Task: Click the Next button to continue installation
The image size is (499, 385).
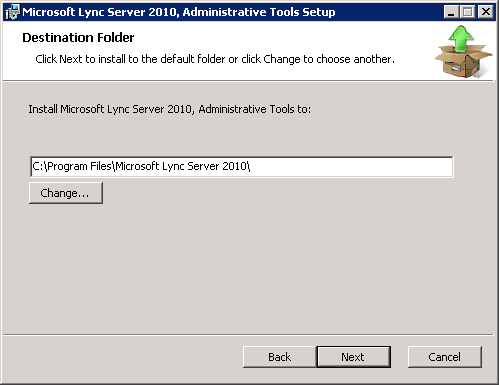Action: (354, 357)
